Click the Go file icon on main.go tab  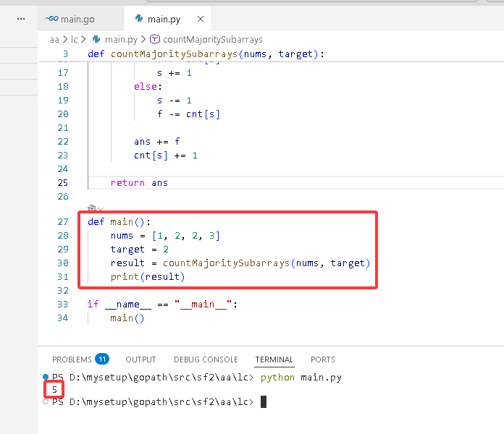(x=51, y=19)
